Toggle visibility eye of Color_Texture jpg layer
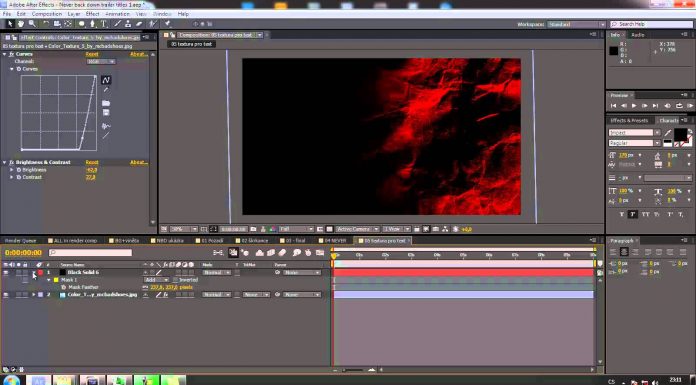The width and height of the screenshot is (696, 385). click(6, 294)
